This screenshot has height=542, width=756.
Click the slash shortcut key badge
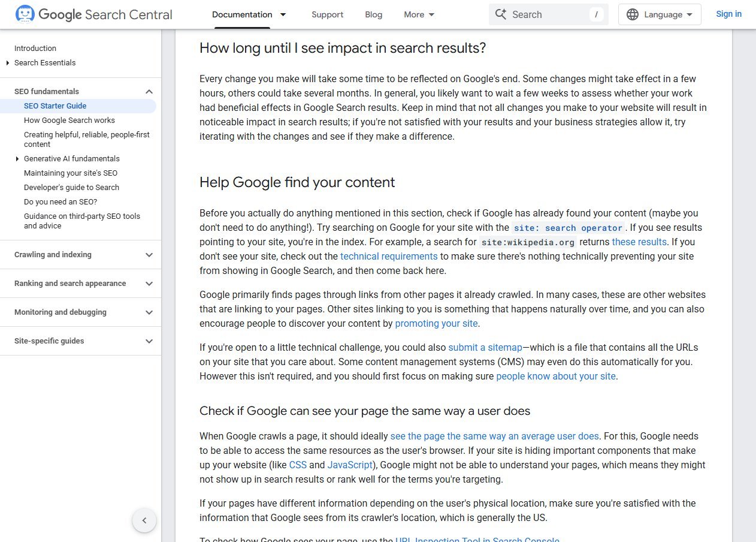(x=595, y=14)
